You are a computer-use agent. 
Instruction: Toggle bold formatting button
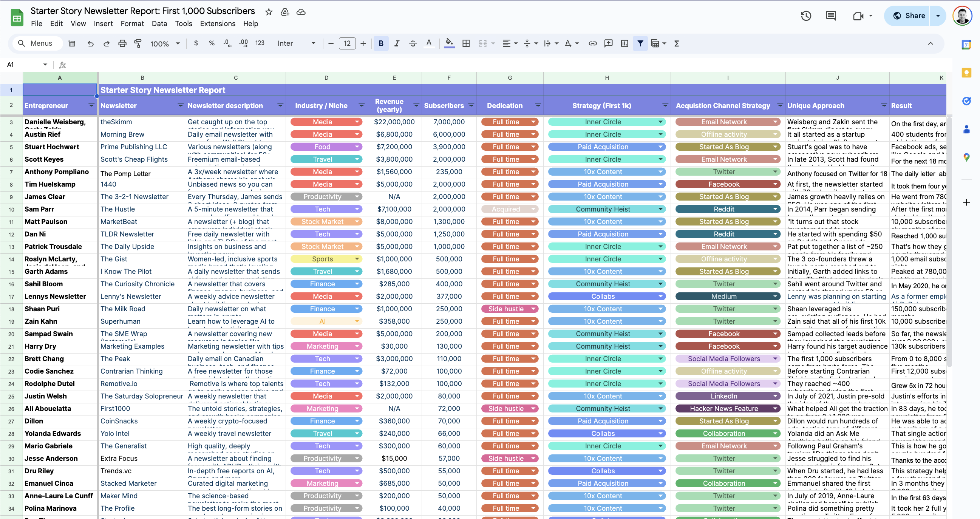tap(381, 43)
